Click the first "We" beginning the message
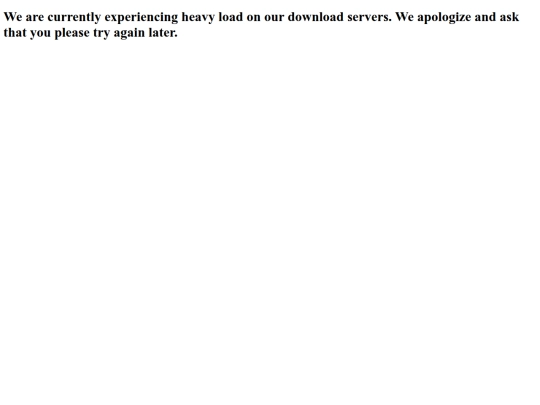540x405 pixels. pos(13,17)
